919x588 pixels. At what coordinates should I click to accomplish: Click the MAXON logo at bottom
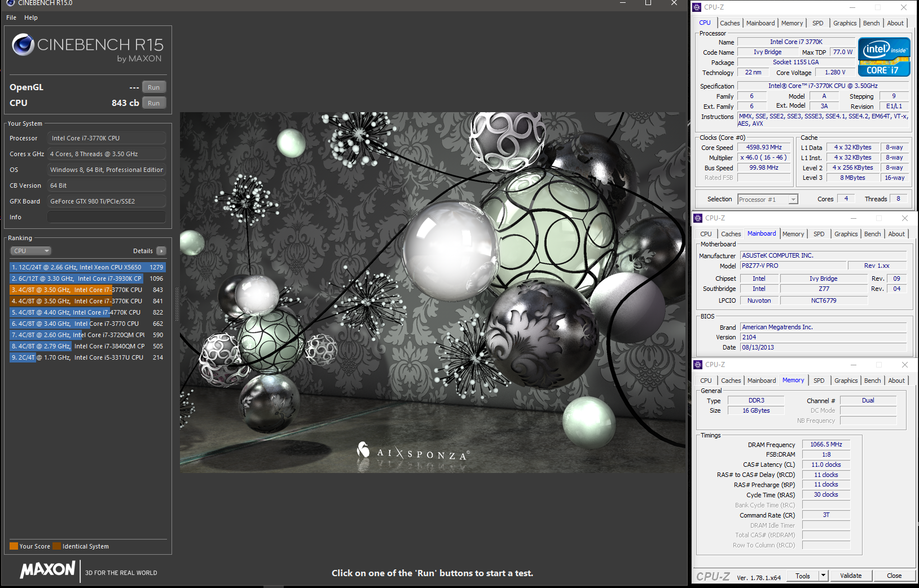pyautogui.click(x=47, y=570)
